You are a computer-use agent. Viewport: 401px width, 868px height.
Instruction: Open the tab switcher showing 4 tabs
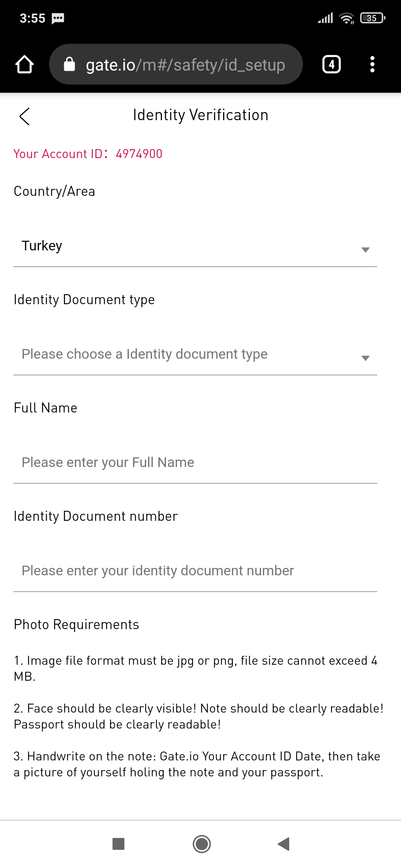coord(331,65)
